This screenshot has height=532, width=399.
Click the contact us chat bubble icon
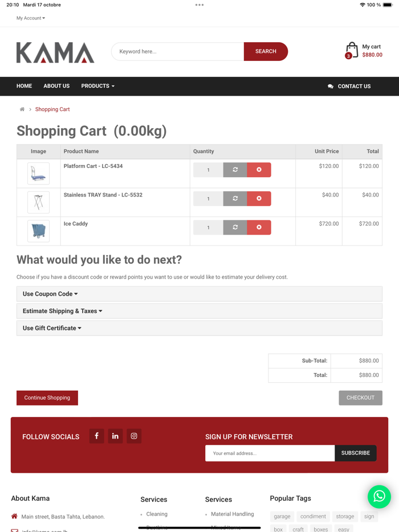coord(331,87)
